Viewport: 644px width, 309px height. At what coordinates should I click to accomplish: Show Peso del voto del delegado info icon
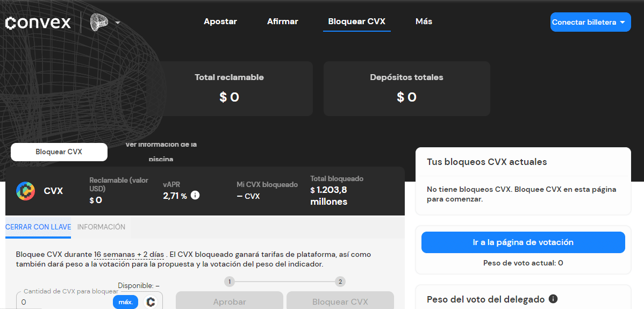point(553,299)
